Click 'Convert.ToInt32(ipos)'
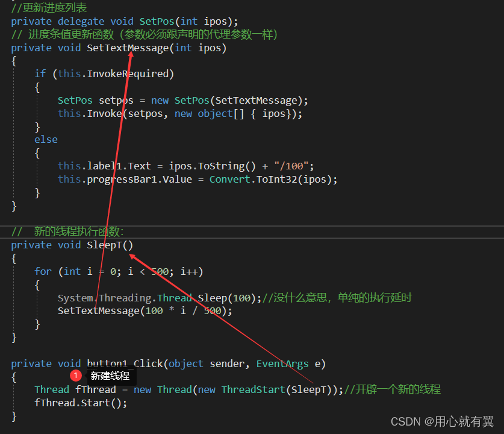 (270, 179)
